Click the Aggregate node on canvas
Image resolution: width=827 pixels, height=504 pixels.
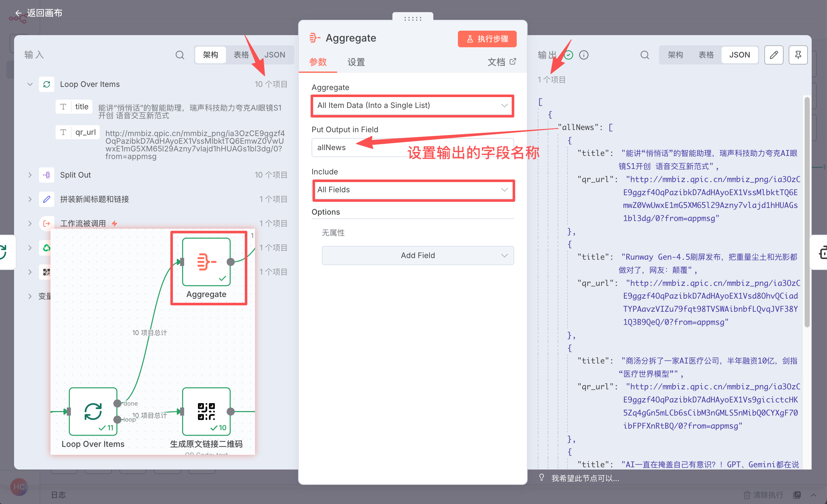click(206, 262)
